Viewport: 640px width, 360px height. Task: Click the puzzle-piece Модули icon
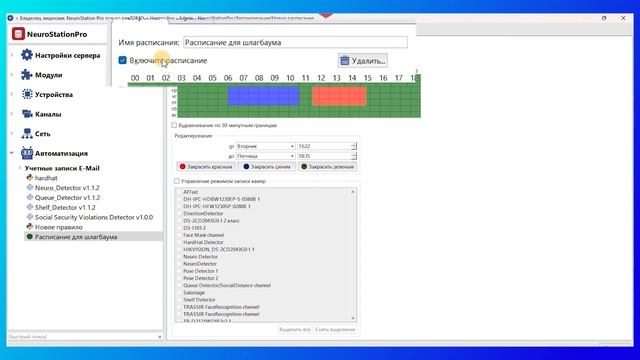click(x=27, y=75)
